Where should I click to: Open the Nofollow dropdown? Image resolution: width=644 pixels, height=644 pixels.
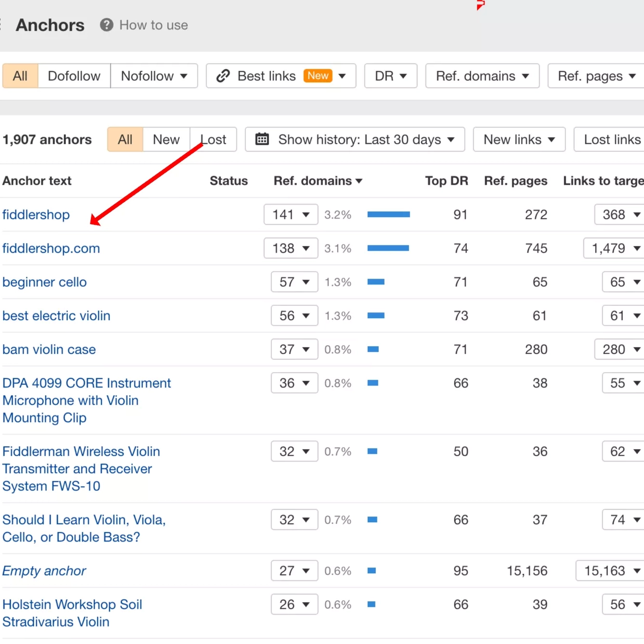coord(154,76)
